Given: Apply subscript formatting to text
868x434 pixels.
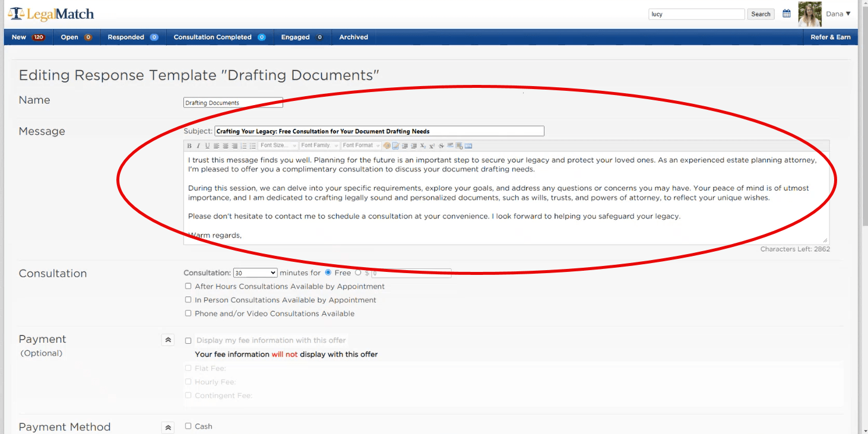Looking at the screenshot, I should 423,146.
